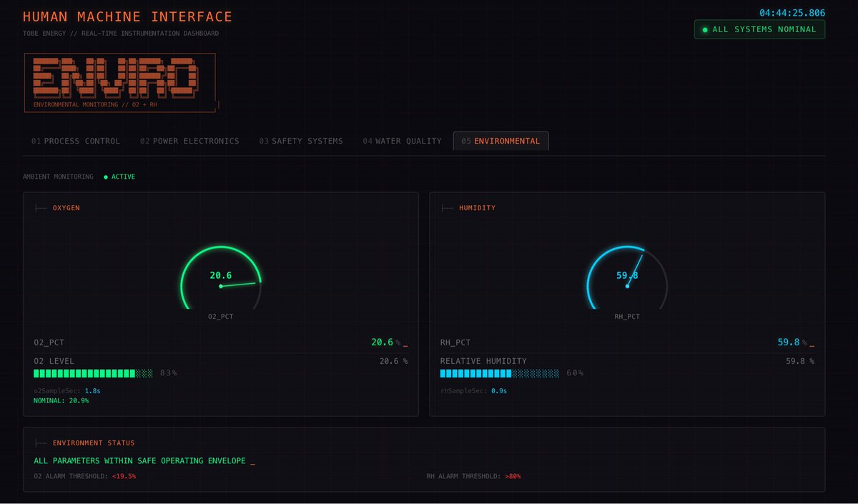Click the O2_PCT caption under the gauge
Image resolution: width=858 pixels, height=504 pixels.
click(x=220, y=316)
